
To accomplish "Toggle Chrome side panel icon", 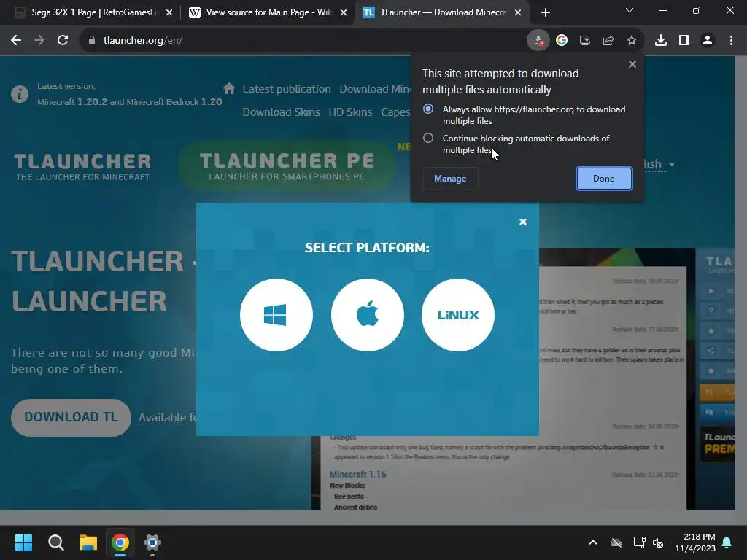I will point(684,41).
